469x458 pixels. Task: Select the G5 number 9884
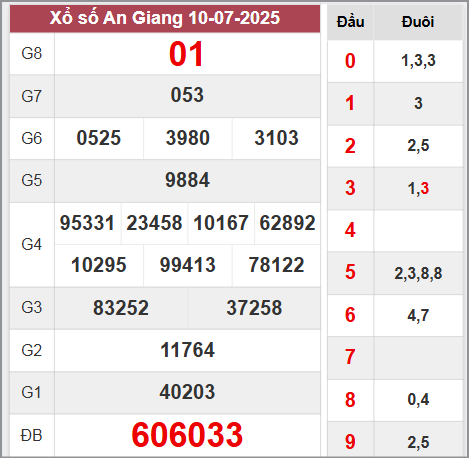click(187, 180)
